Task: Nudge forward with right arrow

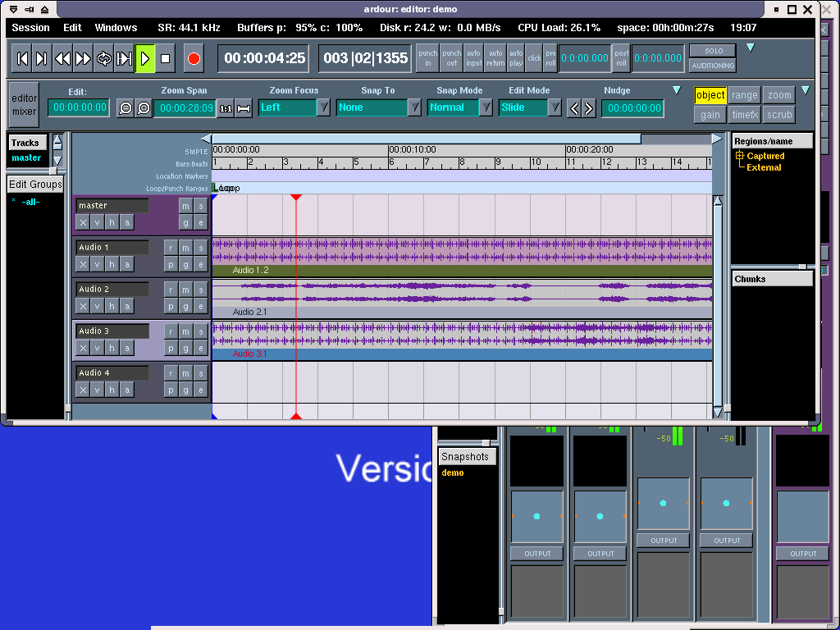Action: pyautogui.click(x=588, y=108)
